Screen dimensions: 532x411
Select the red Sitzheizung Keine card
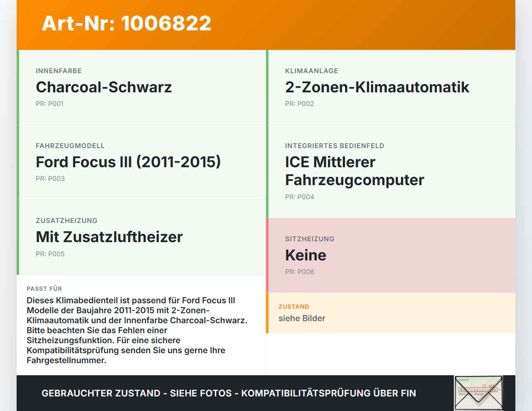(391, 255)
